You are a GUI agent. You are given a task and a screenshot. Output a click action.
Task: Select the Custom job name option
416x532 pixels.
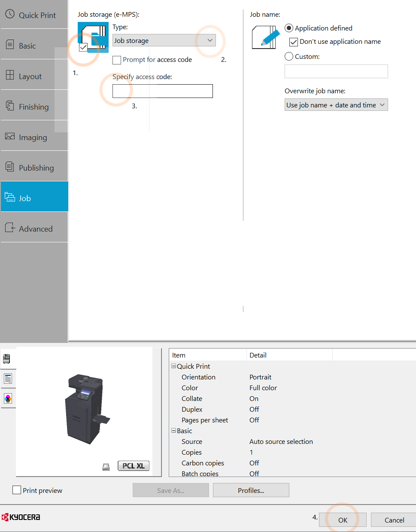click(x=289, y=57)
